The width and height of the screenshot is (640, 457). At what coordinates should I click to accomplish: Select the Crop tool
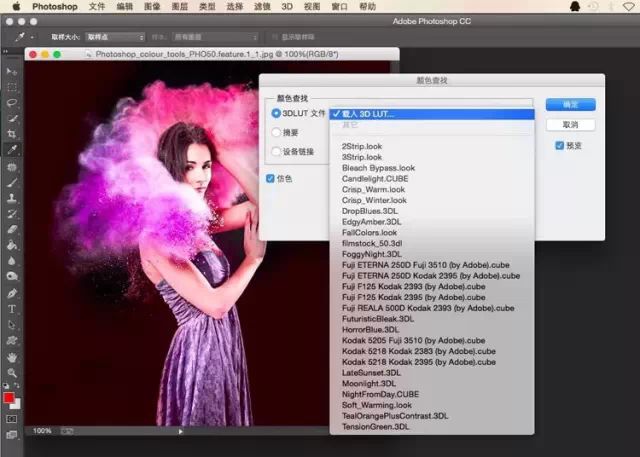[x=12, y=134]
